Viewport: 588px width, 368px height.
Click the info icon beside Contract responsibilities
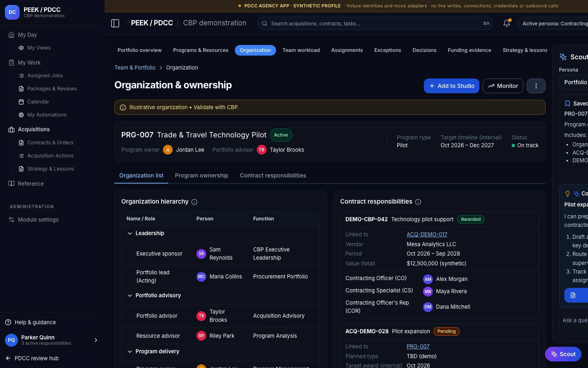[x=418, y=202]
